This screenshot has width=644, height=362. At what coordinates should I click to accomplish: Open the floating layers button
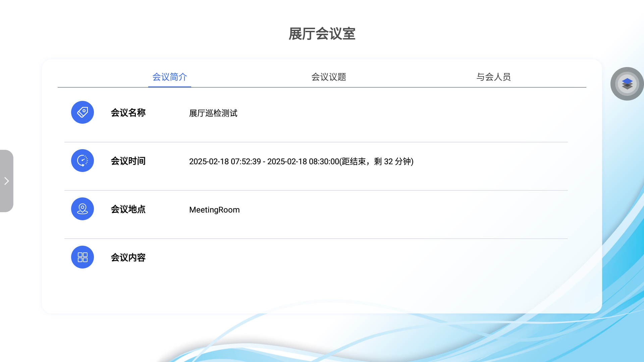click(627, 84)
